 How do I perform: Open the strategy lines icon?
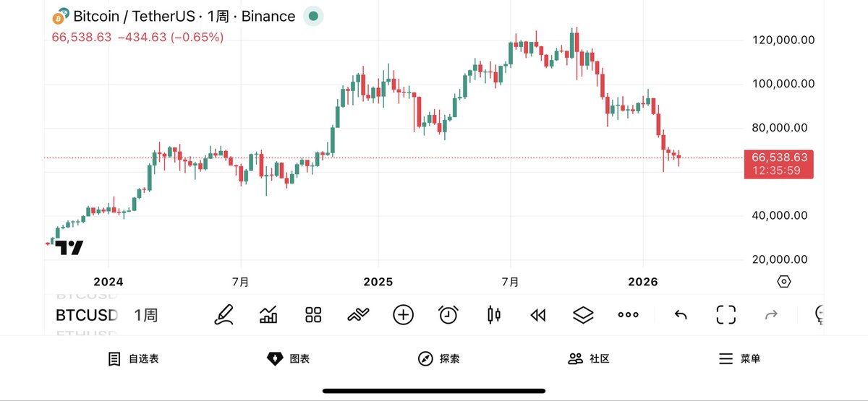(358, 314)
